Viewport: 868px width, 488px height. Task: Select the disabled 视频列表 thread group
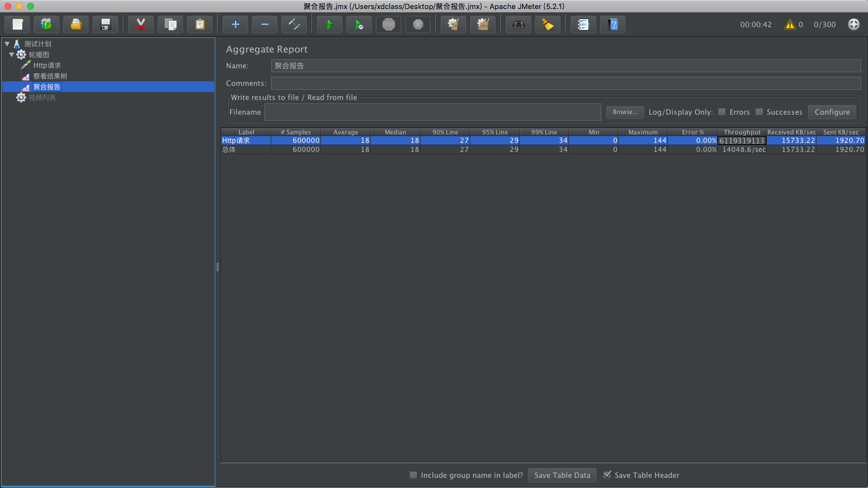[x=42, y=98]
